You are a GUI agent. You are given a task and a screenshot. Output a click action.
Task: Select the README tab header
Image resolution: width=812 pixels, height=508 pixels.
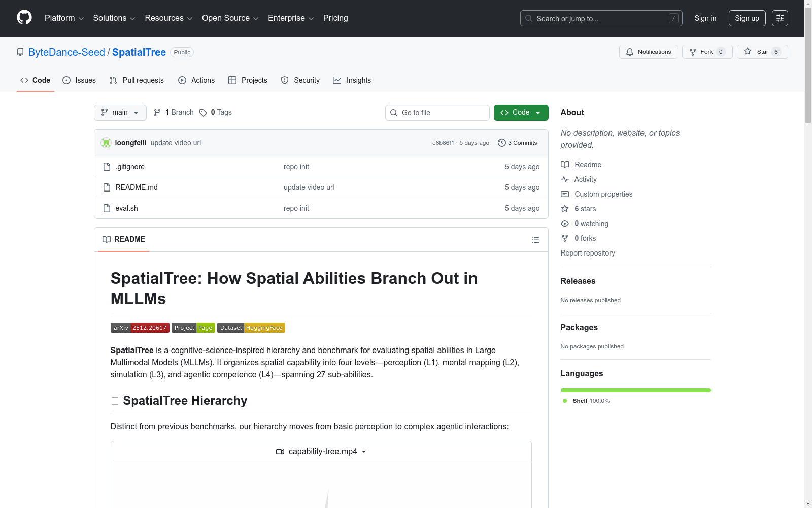[124, 239]
